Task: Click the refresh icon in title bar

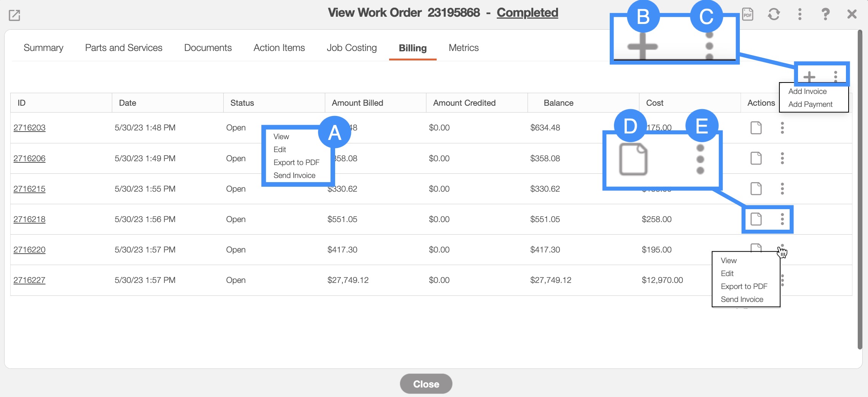Action: point(774,14)
